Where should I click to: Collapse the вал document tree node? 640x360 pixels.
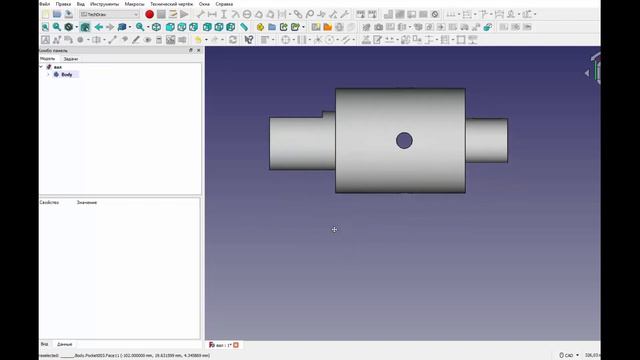pos(41,67)
